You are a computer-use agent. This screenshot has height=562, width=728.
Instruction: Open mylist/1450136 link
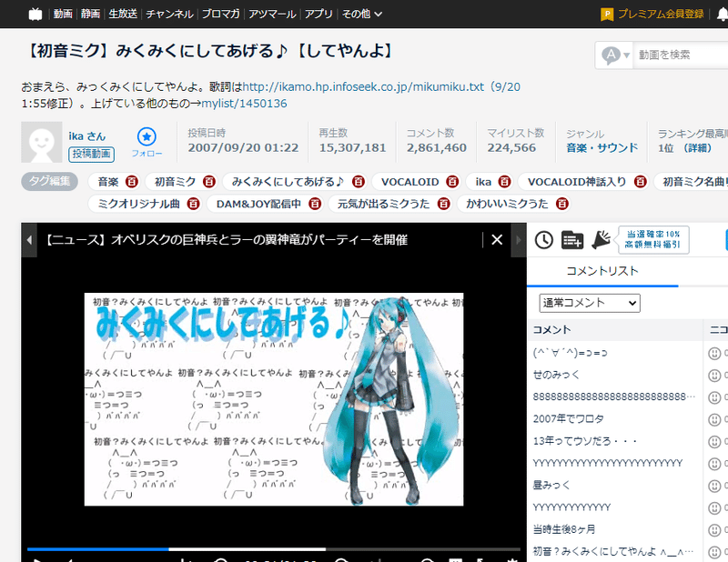(244, 104)
